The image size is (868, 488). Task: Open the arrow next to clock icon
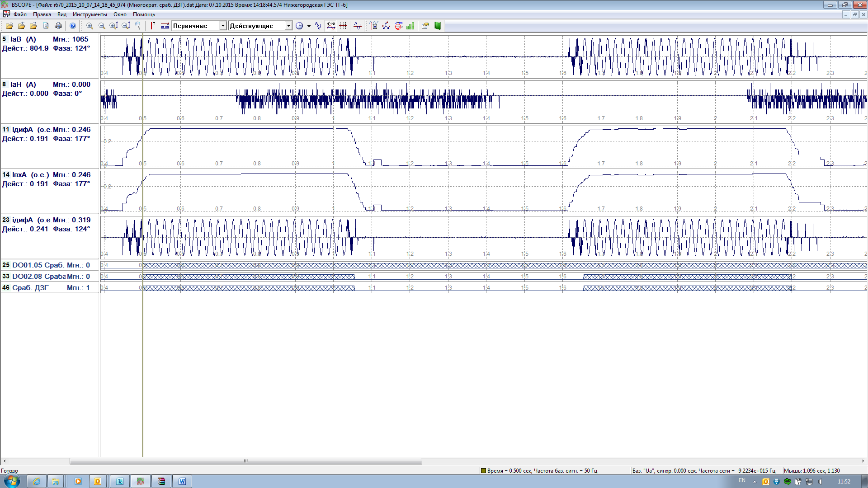coord(309,26)
